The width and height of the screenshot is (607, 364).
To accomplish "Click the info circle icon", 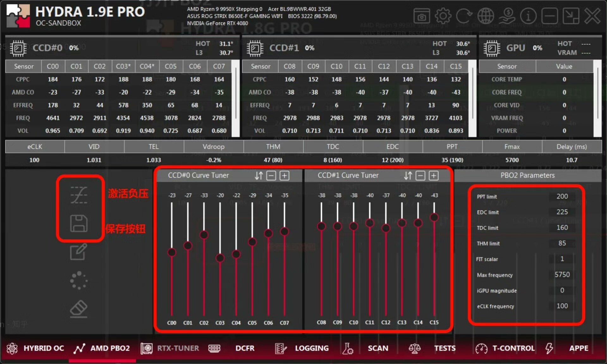I will pyautogui.click(x=528, y=16).
